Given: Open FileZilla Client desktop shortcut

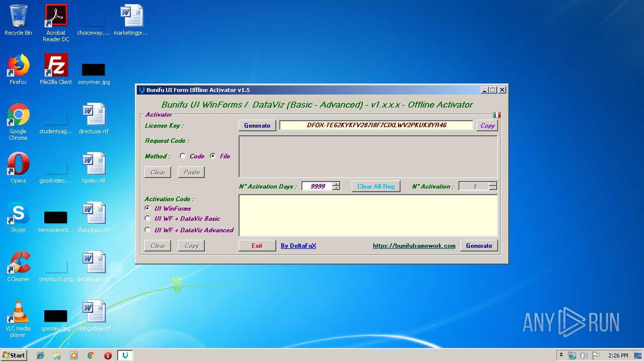Looking at the screenshot, I should pos(56,69).
